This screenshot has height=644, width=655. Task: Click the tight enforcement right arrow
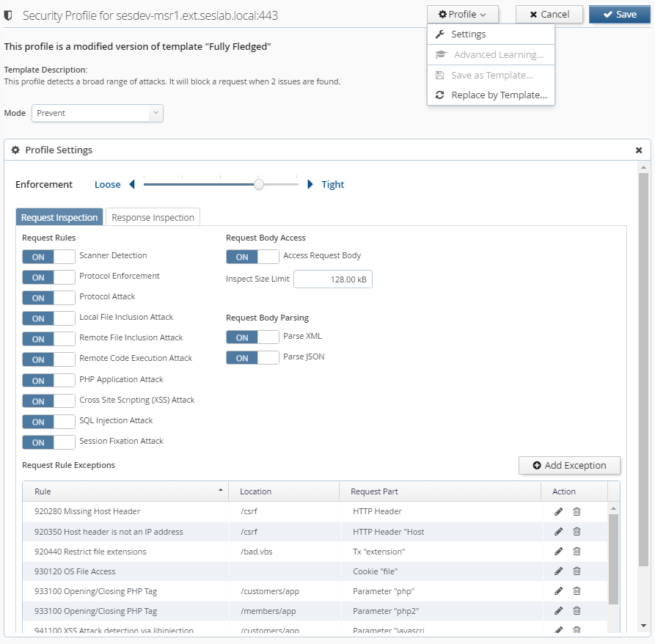[x=310, y=185]
